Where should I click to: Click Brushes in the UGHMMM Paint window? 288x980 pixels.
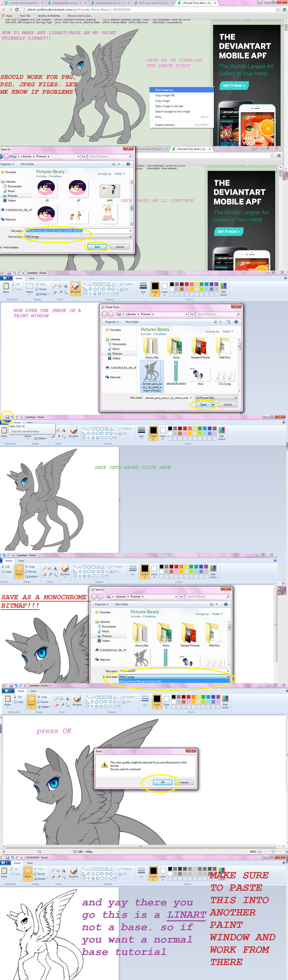point(74,872)
